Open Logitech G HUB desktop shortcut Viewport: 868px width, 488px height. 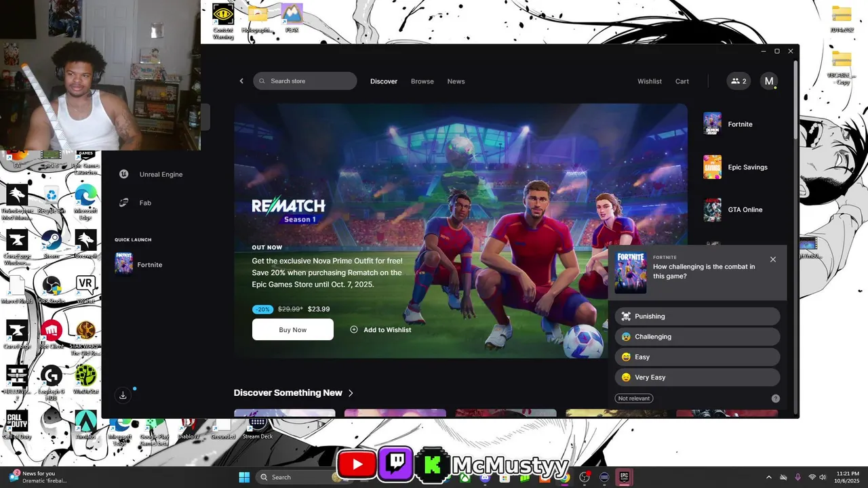52,380
